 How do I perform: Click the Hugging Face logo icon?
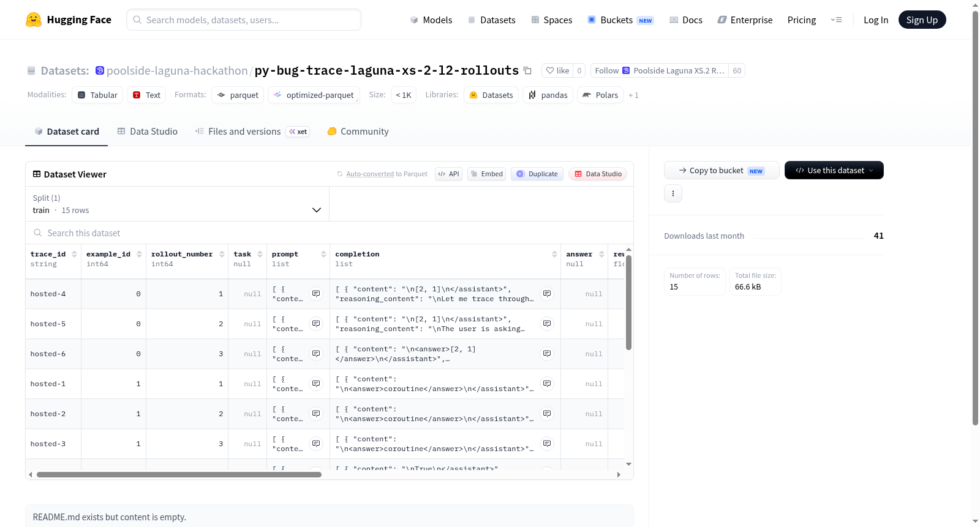coord(34,20)
